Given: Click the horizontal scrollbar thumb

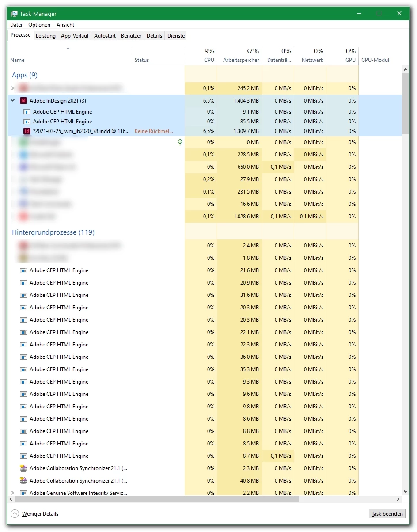Looking at the screenshot, I should (157, 499).
